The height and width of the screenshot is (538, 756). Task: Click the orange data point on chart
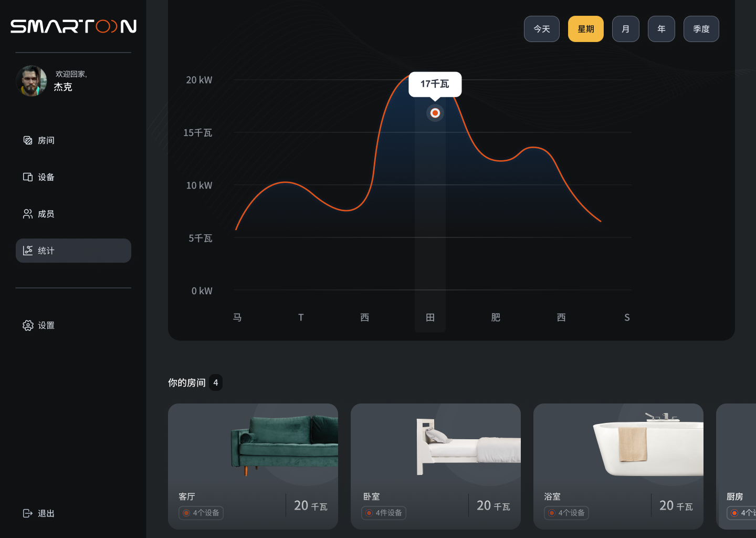(435, 113)
